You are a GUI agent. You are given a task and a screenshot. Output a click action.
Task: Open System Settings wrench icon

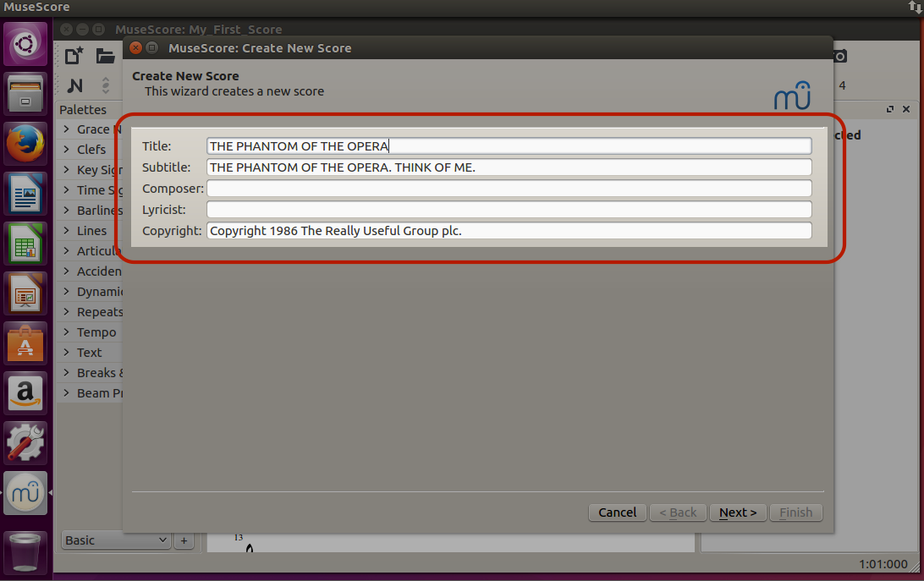[x=25, y=442]
